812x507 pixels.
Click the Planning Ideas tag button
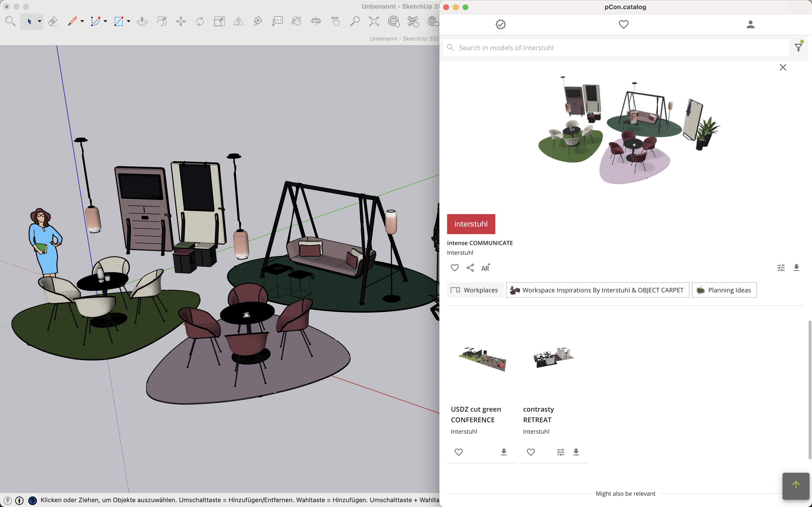click(x=724, y=290)
